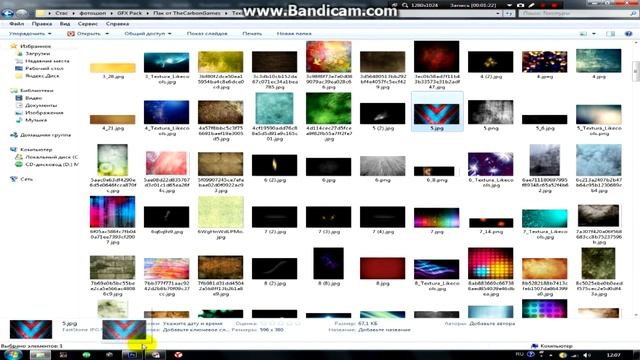The image size is (640, 360).
Task: Refresh the folder via address bar refresh icon
Action: point(509,13)
